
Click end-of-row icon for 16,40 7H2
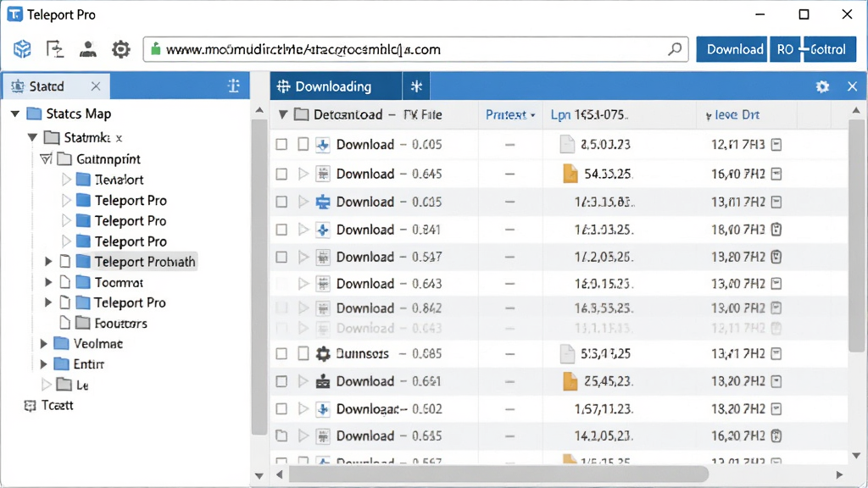[776, 175]
